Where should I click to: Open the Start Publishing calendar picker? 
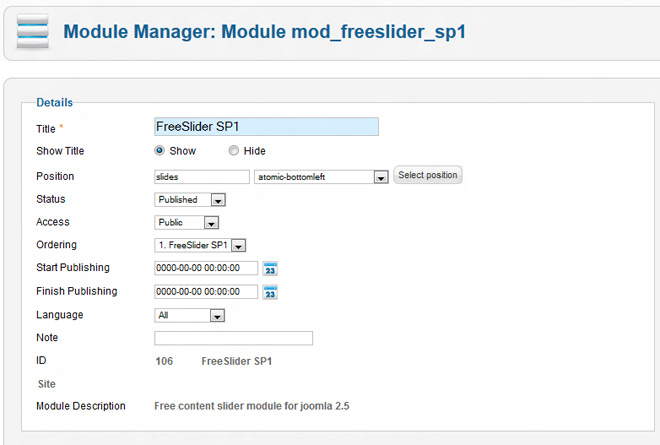point(269,268)
